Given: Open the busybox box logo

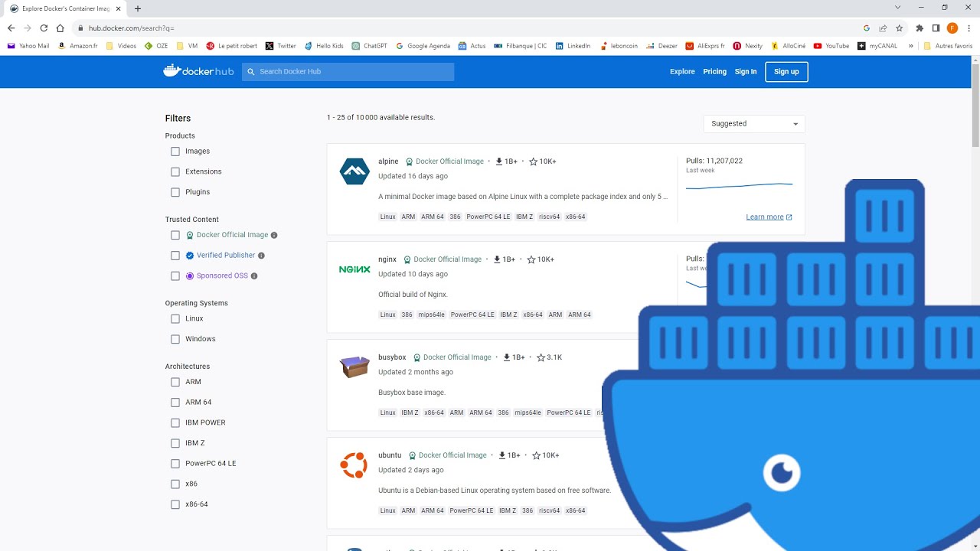Looking at the screenshot, I should pos(354,367).
